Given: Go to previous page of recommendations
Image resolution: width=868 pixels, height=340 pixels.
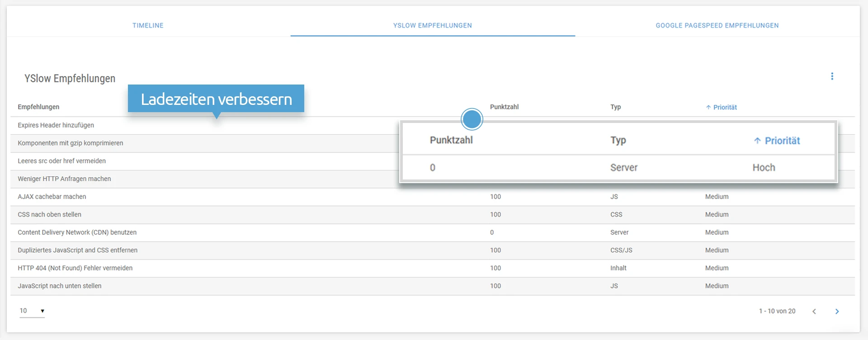Looking at the screenshot, I should [814, 312].
